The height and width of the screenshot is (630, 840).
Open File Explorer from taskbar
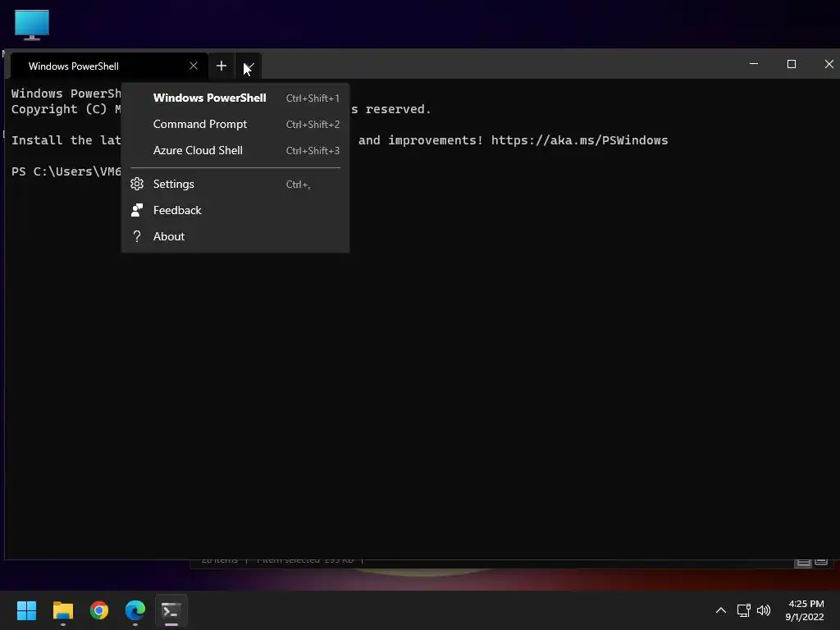pos(62,610)
